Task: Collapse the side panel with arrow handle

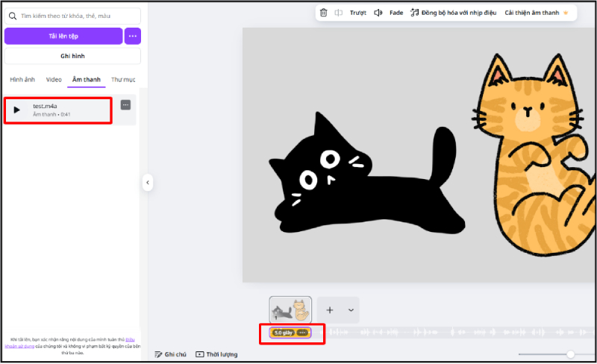Action: 148,182
